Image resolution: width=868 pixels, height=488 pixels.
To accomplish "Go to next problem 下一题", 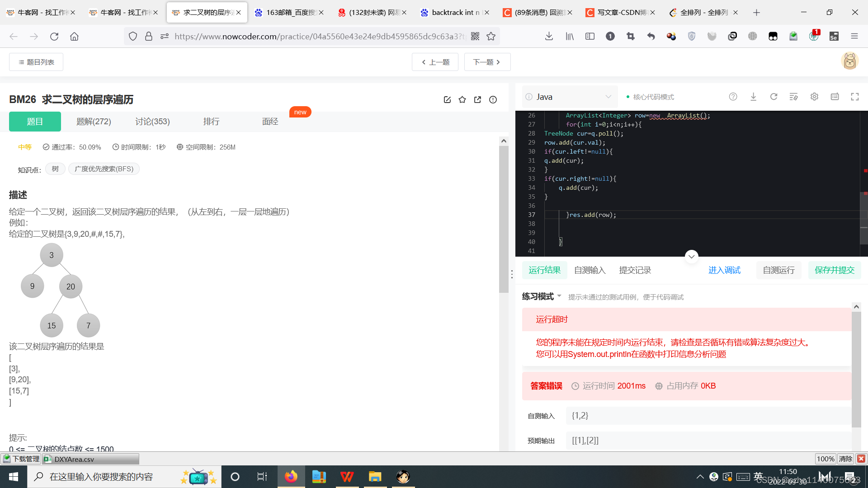I will click(487, 62).
